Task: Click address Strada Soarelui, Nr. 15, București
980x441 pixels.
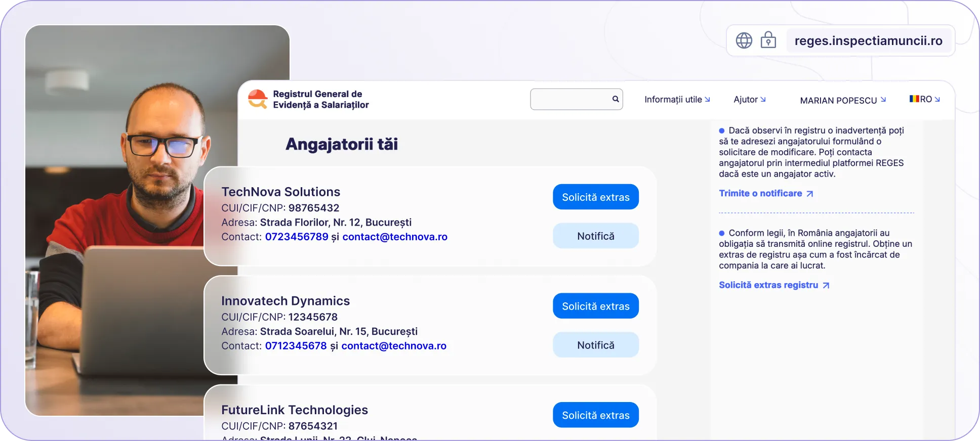Action: point(339,331)
